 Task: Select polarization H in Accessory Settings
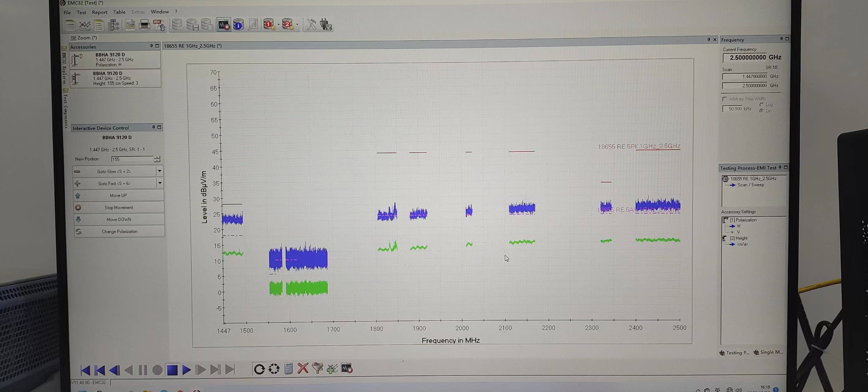[x=738, y=226]
